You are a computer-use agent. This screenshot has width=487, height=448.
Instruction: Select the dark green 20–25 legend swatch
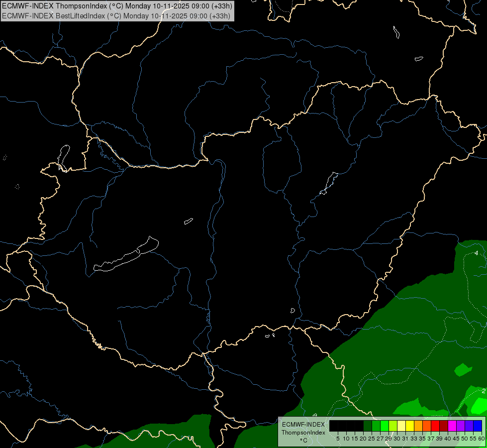click(368, 426)
